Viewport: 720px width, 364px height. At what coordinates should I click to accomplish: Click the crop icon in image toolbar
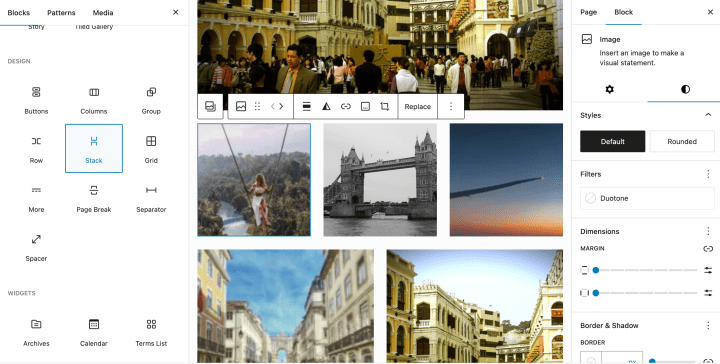point(384,106)
